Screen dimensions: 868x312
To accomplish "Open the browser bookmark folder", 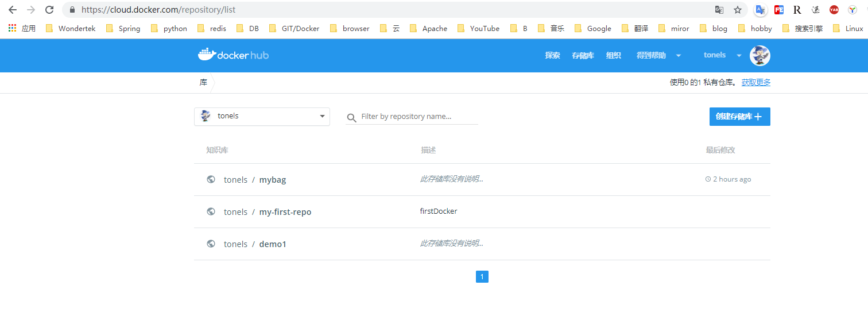I will point(350,28).
